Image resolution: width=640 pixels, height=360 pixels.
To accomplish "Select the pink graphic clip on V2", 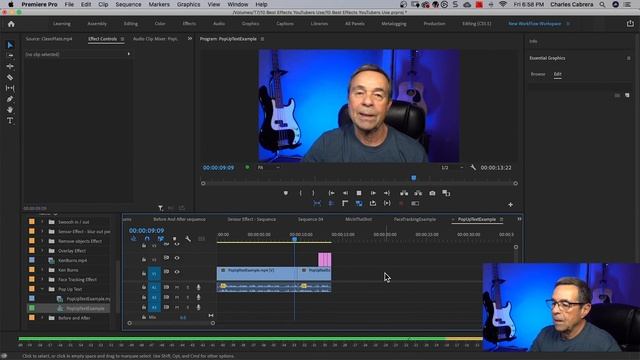I will 325,260.
